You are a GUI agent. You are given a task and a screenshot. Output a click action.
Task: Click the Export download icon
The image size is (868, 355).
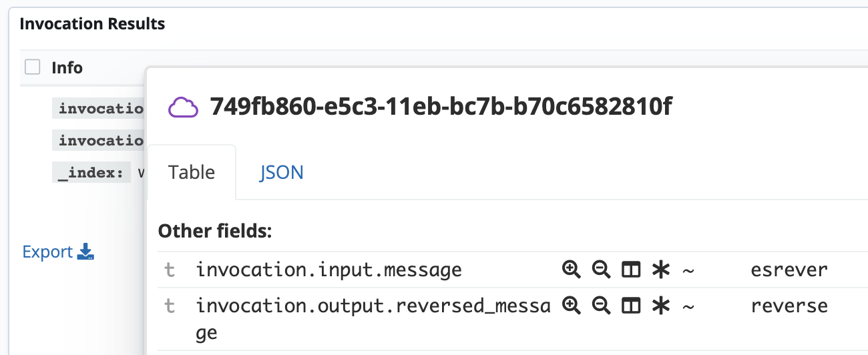(x=86, y=252)
